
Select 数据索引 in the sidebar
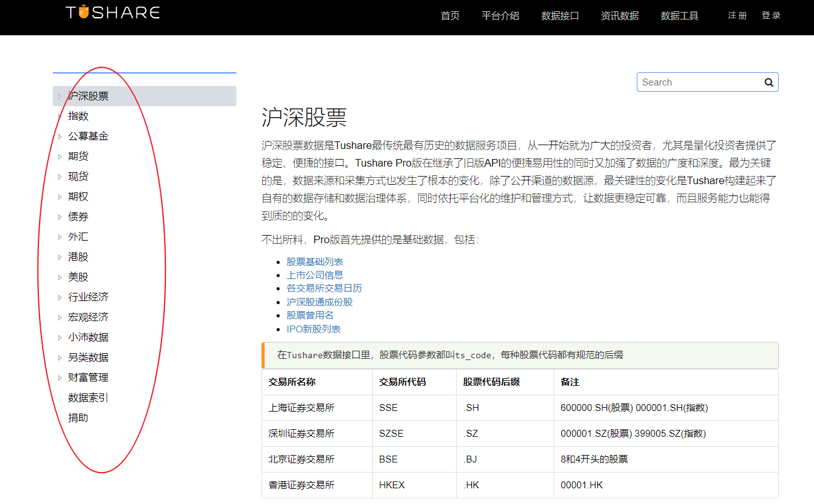click(87, 397)
